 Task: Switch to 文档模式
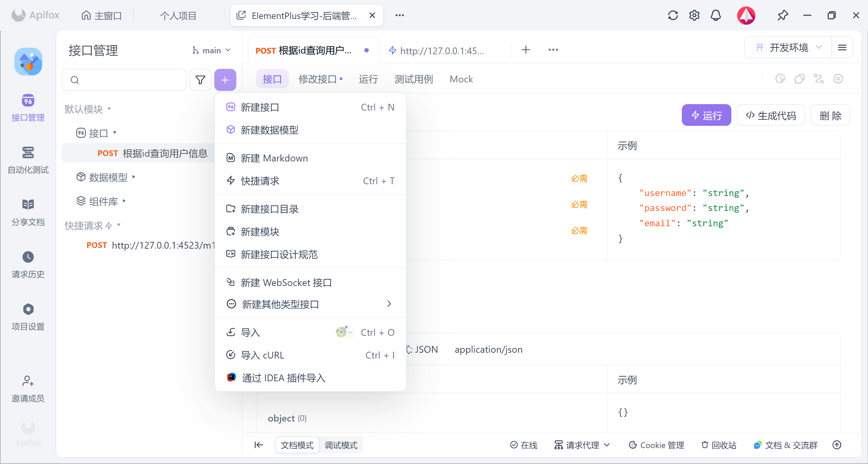pyautogui.click(x=297, y=445)
